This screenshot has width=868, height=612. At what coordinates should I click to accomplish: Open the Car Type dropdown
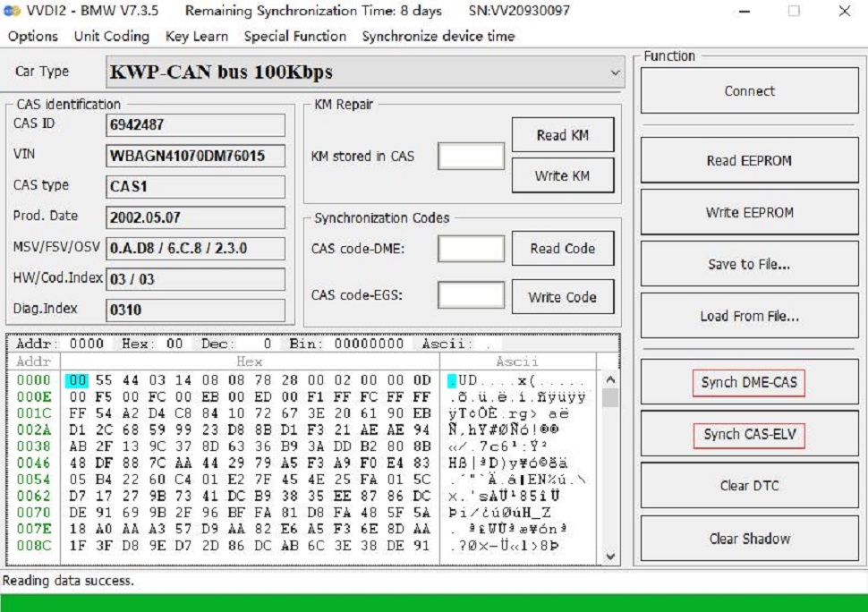coord(615,72)
